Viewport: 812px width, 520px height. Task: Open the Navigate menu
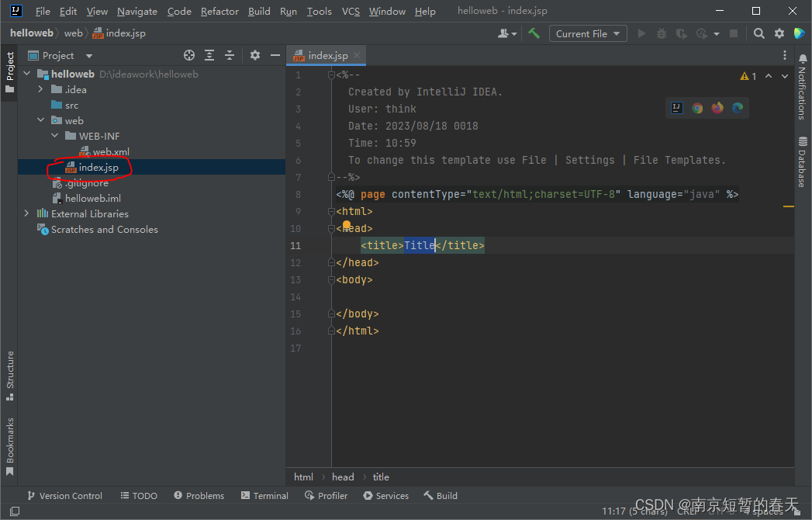(137, 12)
